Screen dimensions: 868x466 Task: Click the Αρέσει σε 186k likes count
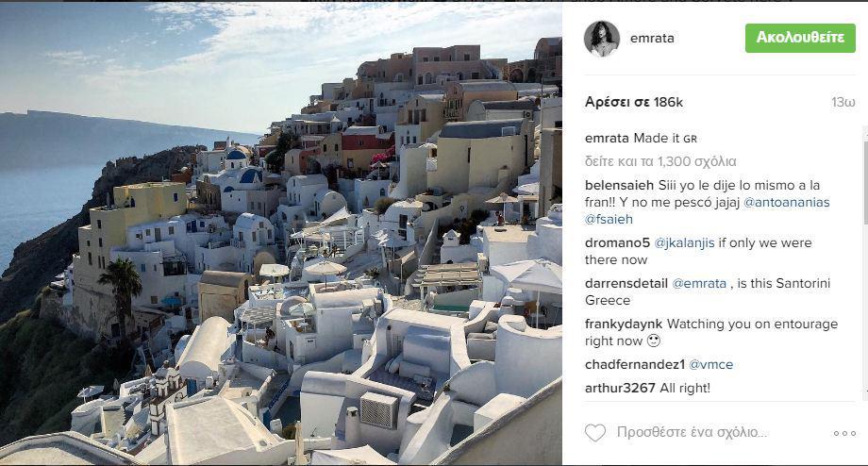tap(634, 103)
